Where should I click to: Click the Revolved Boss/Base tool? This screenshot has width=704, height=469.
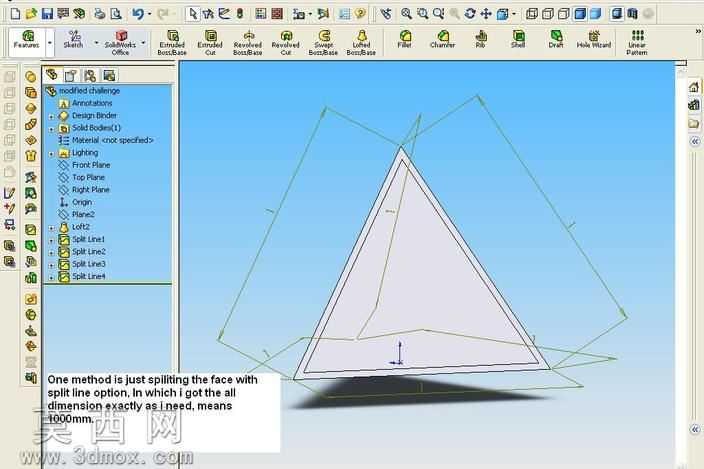point(247,43)
